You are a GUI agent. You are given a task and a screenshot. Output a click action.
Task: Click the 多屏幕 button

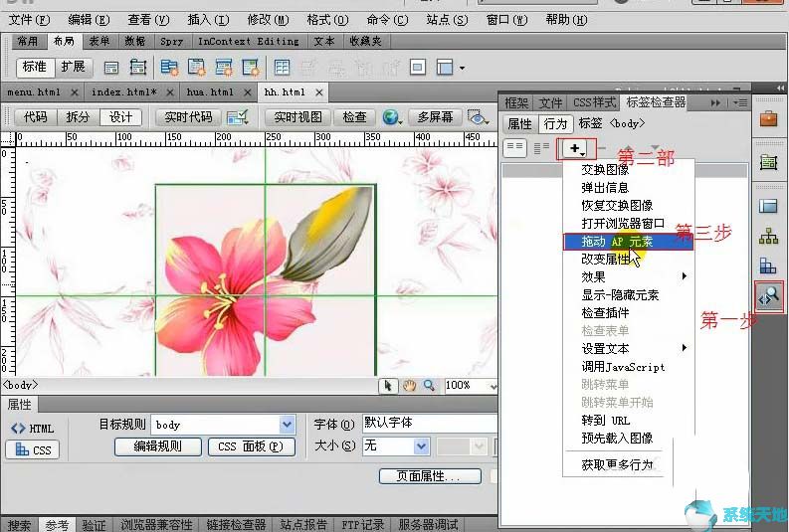(435, 117)
